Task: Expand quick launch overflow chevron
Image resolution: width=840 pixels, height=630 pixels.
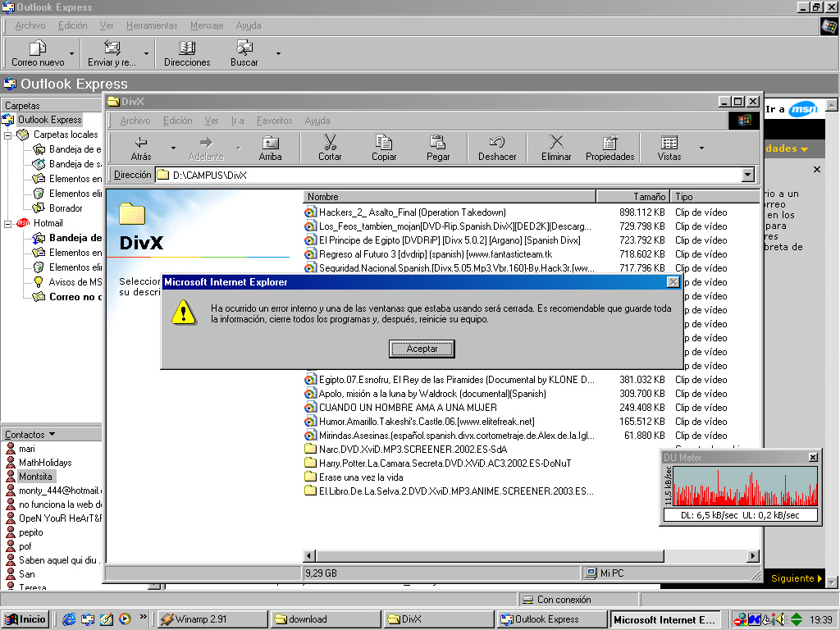Action: tap(143, 617)
